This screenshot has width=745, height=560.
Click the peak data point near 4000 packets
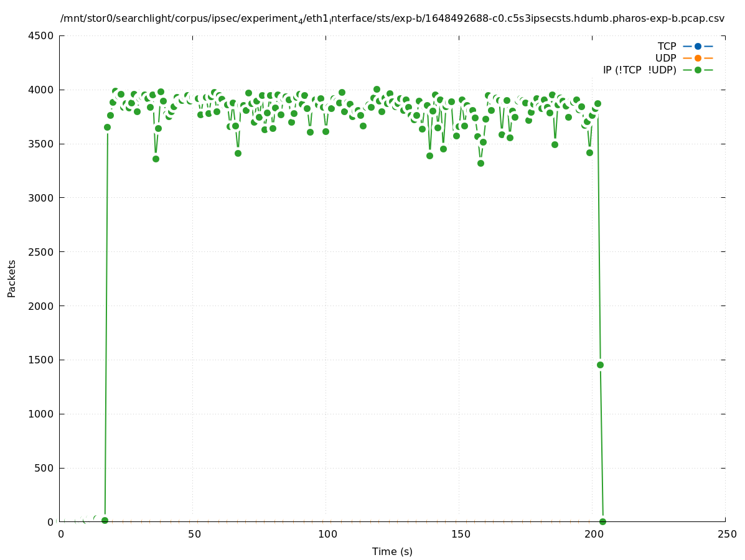click(377, 89)
